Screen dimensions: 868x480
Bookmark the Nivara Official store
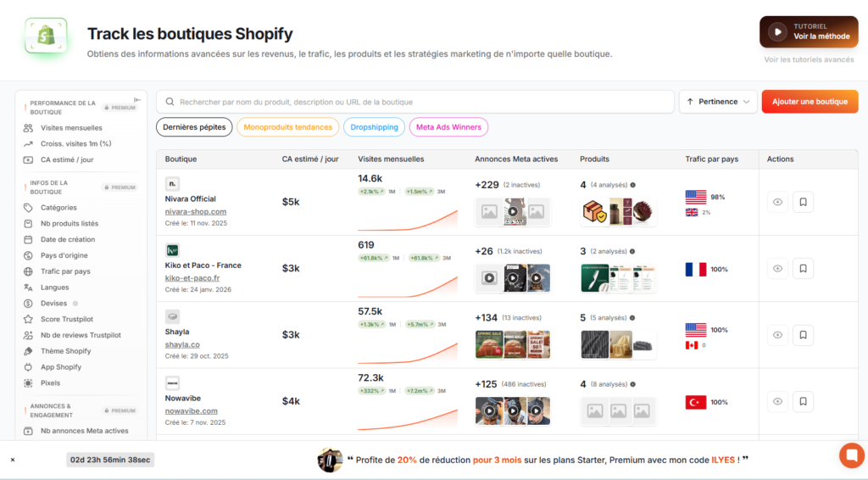pos(804,202)
